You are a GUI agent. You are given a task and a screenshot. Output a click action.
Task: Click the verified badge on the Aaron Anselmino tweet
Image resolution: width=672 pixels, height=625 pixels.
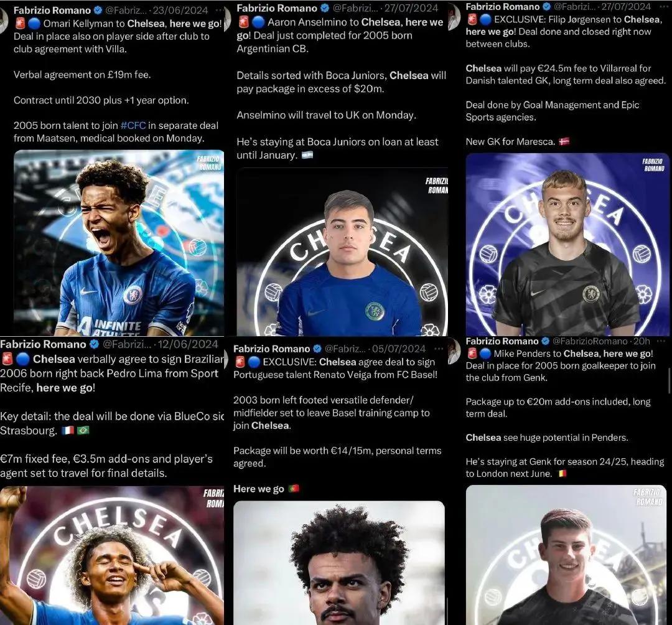click(325, 7)
